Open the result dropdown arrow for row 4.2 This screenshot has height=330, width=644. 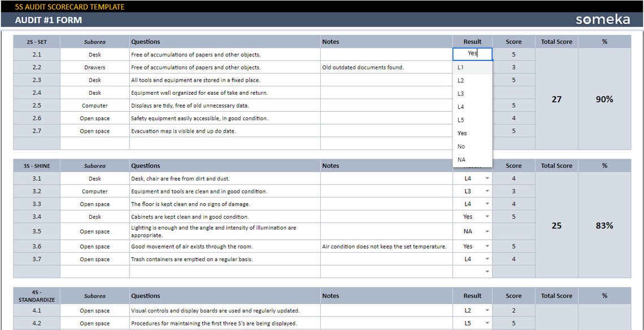487,323
